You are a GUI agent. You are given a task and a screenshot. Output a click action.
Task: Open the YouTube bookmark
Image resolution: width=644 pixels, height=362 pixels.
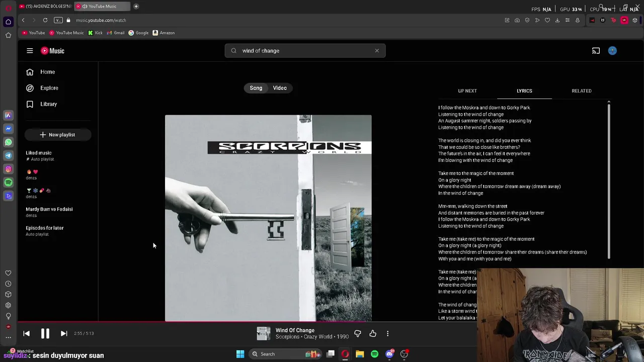(x=34, y=33)
